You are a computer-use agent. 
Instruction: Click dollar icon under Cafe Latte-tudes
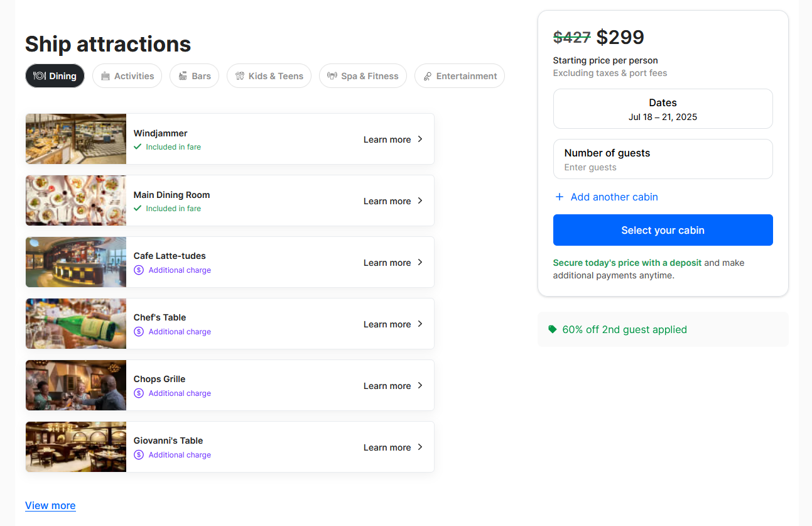tap(139, 270)
